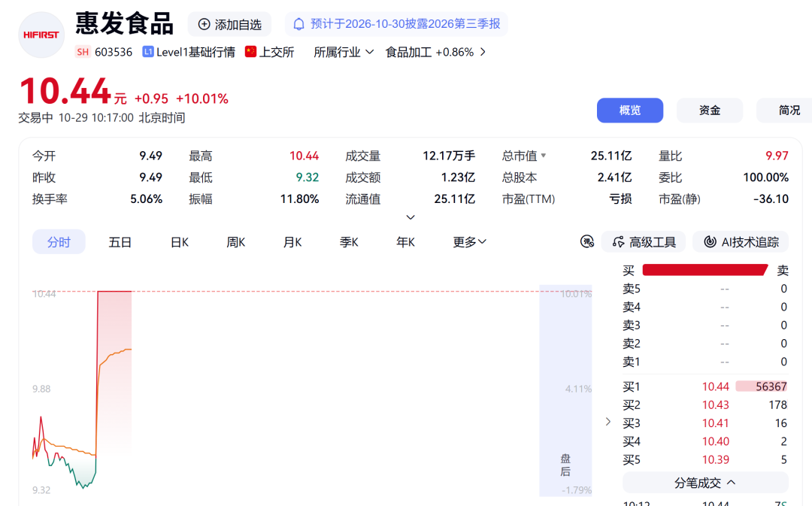Click the China flag icon beside 上交所
This screenshot has width=812, height=506.
pyautogui.click(x=250, y=52)
